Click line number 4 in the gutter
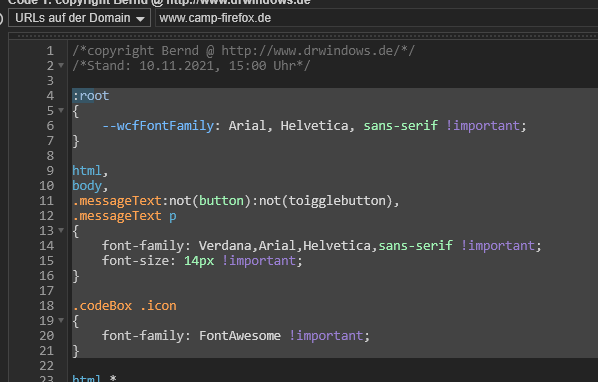This screenshot has height=382, width=598. pyautogui.click(x=50, y=96)
